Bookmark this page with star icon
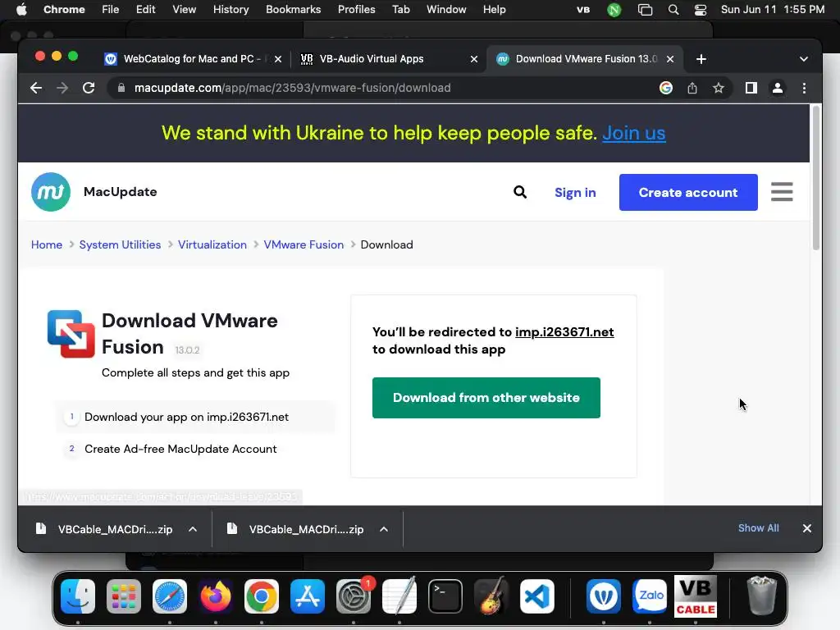 pyautogui.click(x=719, y=88)
